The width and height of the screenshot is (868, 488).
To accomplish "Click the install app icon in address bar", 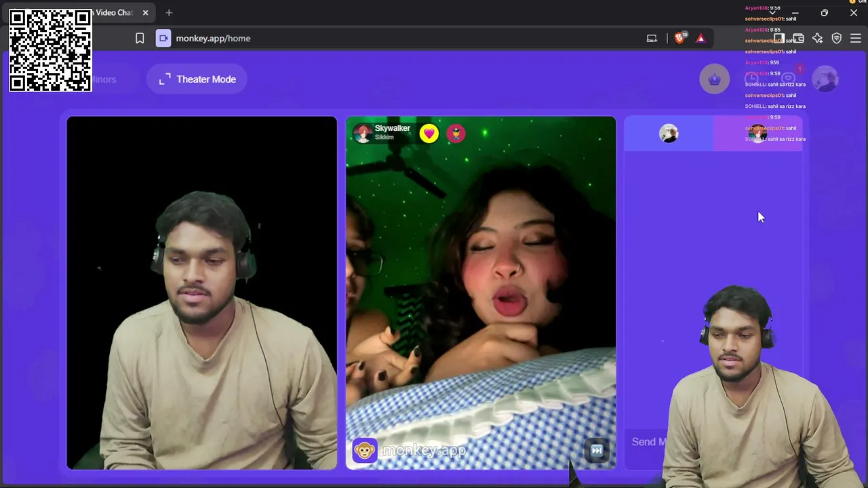I will 652,39.
